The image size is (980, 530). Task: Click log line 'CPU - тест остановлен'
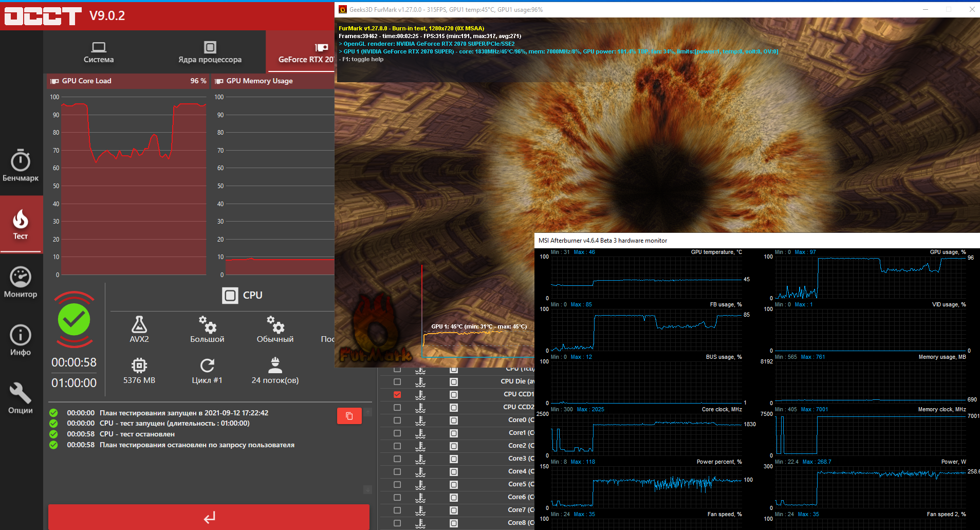137,434
